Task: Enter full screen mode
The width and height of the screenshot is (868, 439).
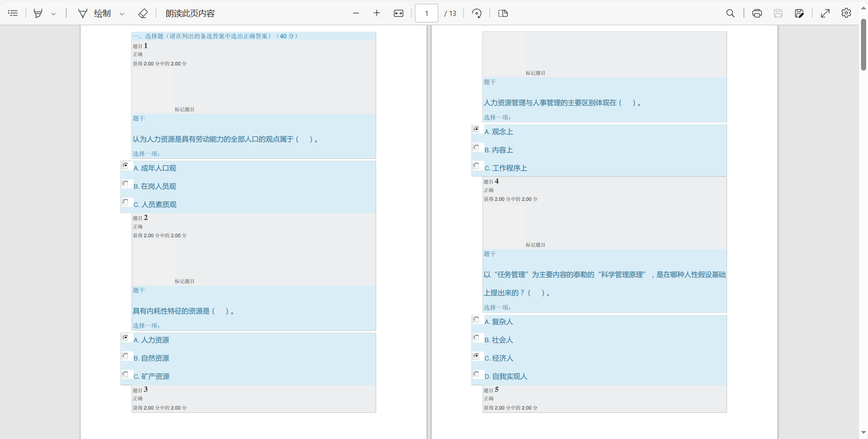Action: (x=826, y=13)
